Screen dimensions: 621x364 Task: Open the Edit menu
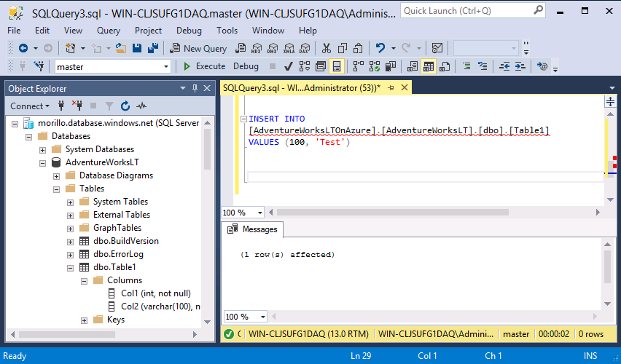pos(42,31)
